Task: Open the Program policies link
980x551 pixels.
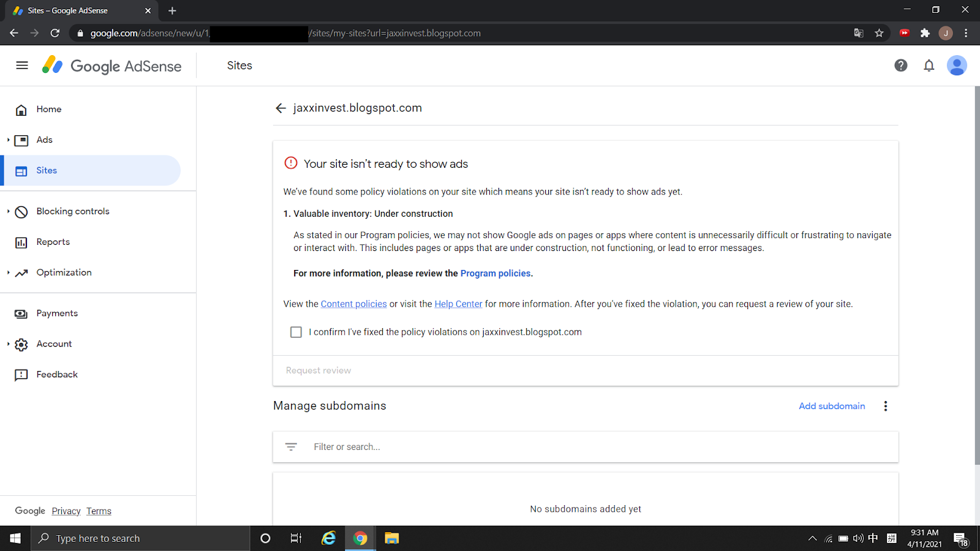Action: click(496, 274)
